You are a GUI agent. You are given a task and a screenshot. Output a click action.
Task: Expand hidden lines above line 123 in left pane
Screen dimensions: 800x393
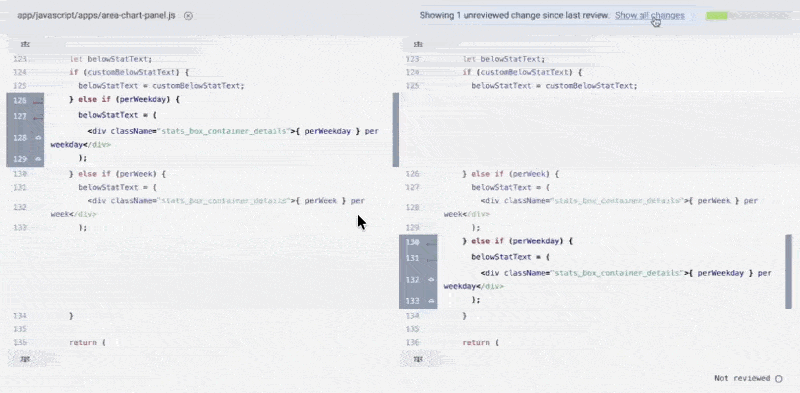pyautogui.click(x=25, y=45)
